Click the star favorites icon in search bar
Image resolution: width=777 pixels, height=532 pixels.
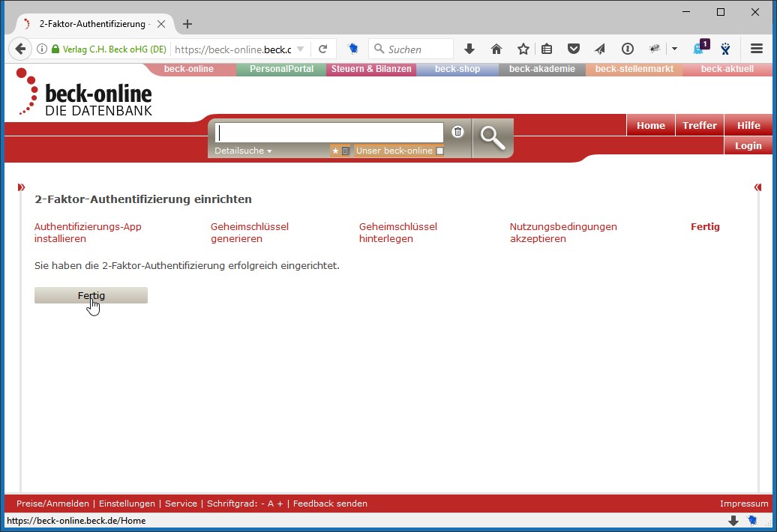click(335, 151)
